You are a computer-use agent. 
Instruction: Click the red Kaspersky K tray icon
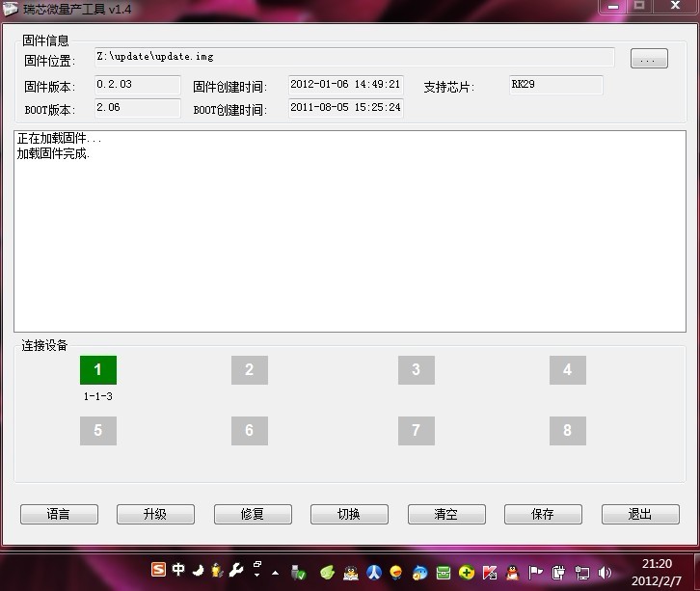(490, 573)
